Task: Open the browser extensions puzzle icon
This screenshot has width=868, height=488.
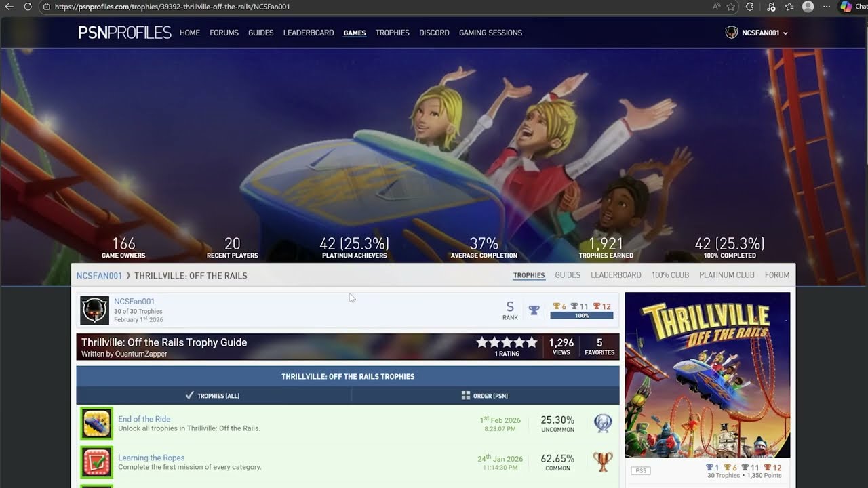Action: [749, 7]
